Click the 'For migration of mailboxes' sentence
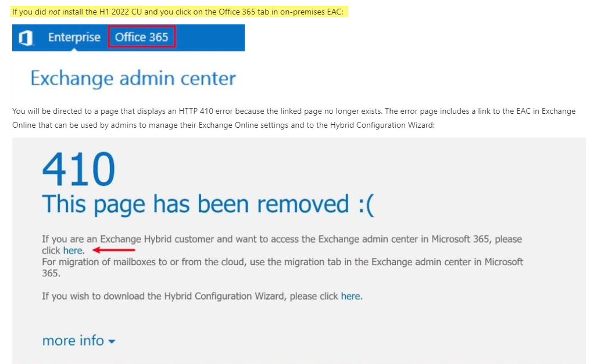 click(x=283, y=268)
